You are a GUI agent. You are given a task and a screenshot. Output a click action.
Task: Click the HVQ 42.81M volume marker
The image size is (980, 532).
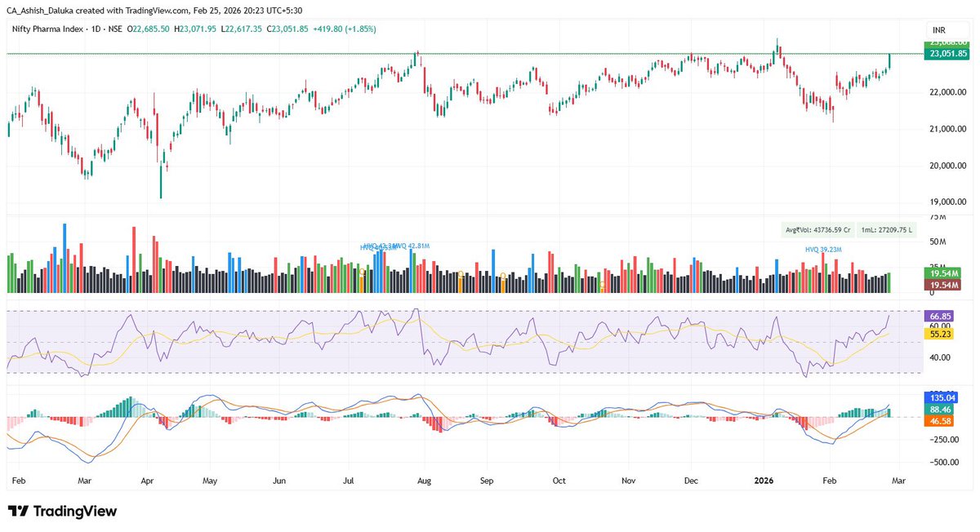[x=412, y=246]
